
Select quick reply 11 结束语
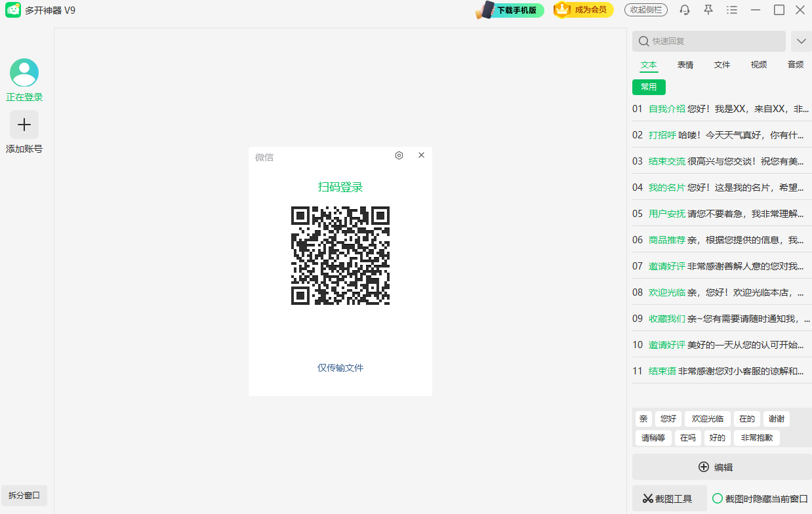[x=722, y=371]
